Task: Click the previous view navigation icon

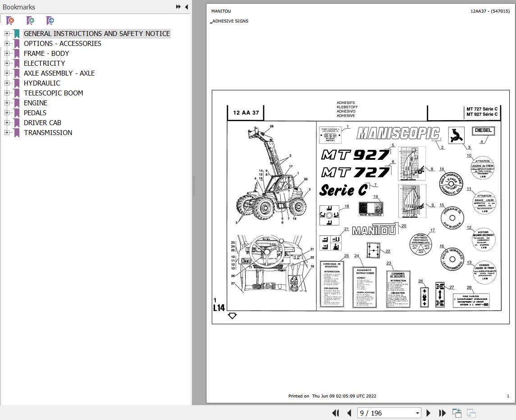Action: [x=457, y=413]
